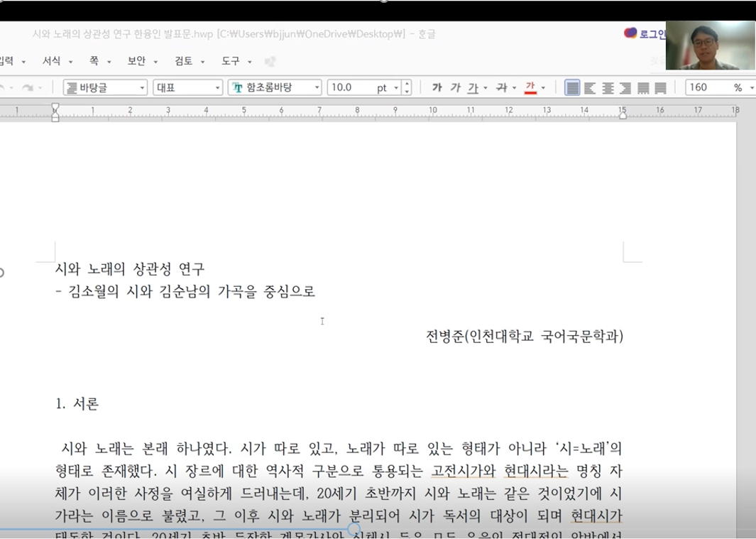Apply strikethrough with the crossed-out 가 button

coord(502,87)
